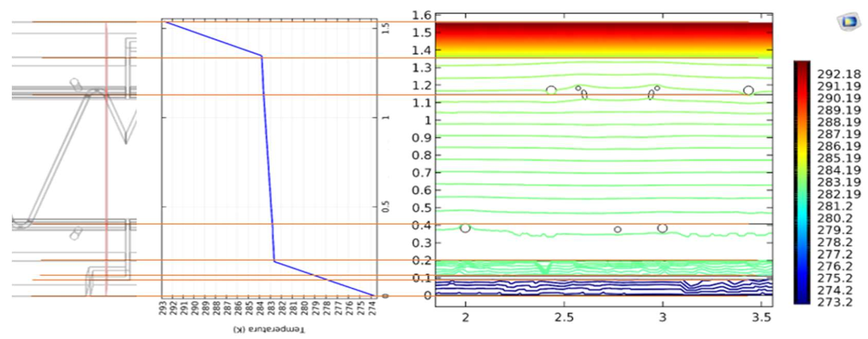Viewport: 868px width, 339px height.
Task: Select the legend value 288.19
Action: point(839,122)
